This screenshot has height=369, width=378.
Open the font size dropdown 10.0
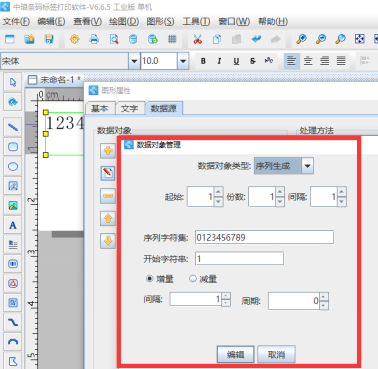coord(183,61)
